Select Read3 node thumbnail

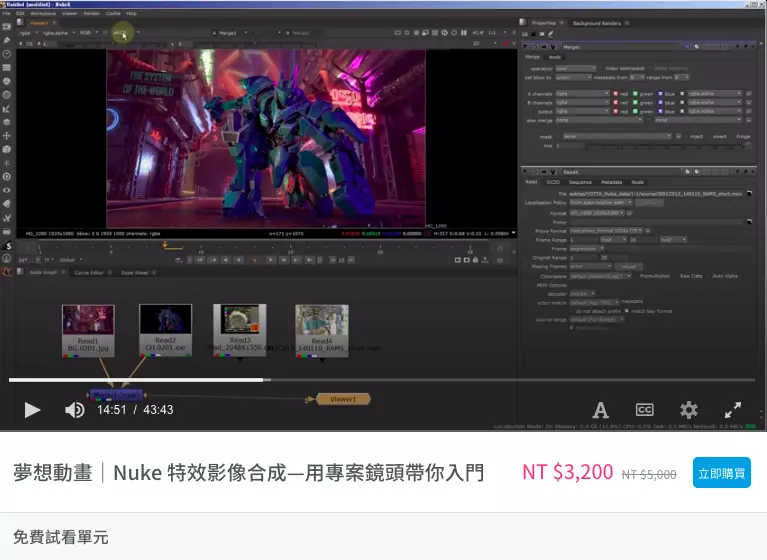(240, 319)
